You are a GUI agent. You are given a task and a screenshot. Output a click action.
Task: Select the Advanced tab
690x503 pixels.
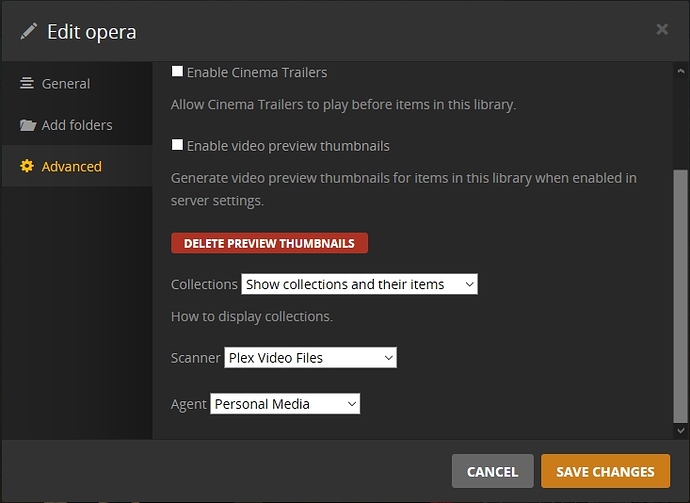pos(77,166)
